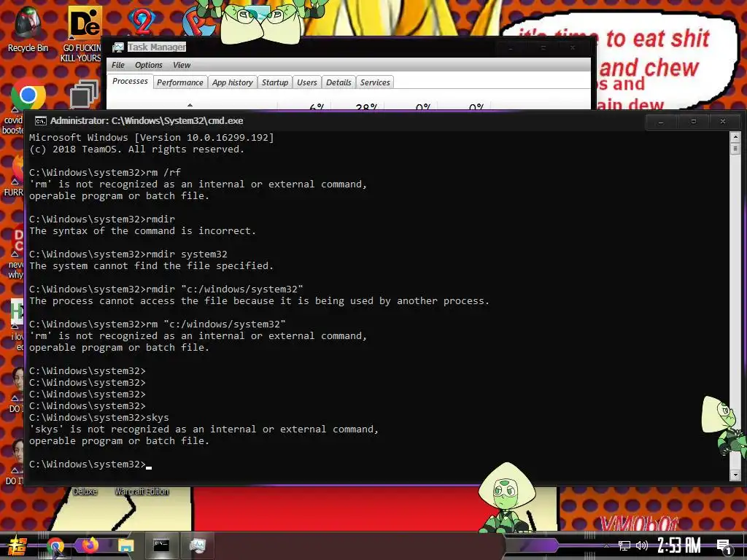747x560 pixels.
Task: Open the yellow De desktop shortcut
Action: pos(84,23)
